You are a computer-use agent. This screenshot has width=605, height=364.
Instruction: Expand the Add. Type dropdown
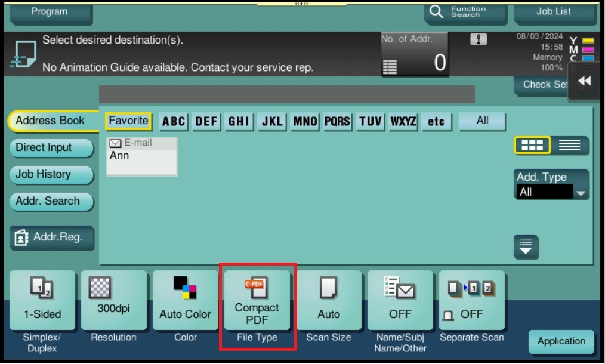point(552,192)
